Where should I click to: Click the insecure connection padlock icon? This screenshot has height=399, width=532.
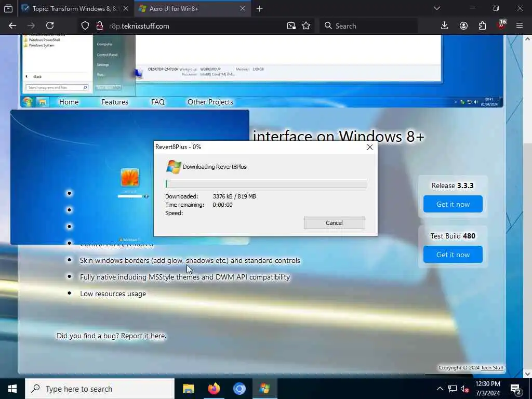[x=99, y=26]
